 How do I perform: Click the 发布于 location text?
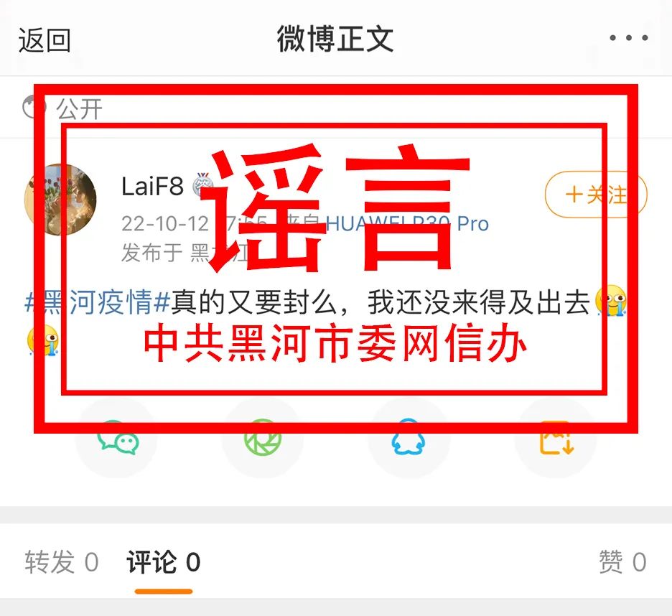pyautogui.click(x=185, y=252)
